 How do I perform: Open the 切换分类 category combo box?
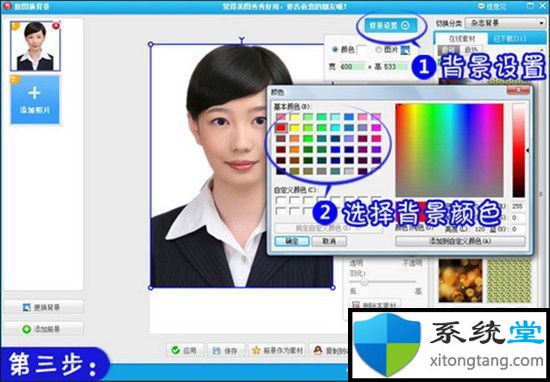point(504,24)
